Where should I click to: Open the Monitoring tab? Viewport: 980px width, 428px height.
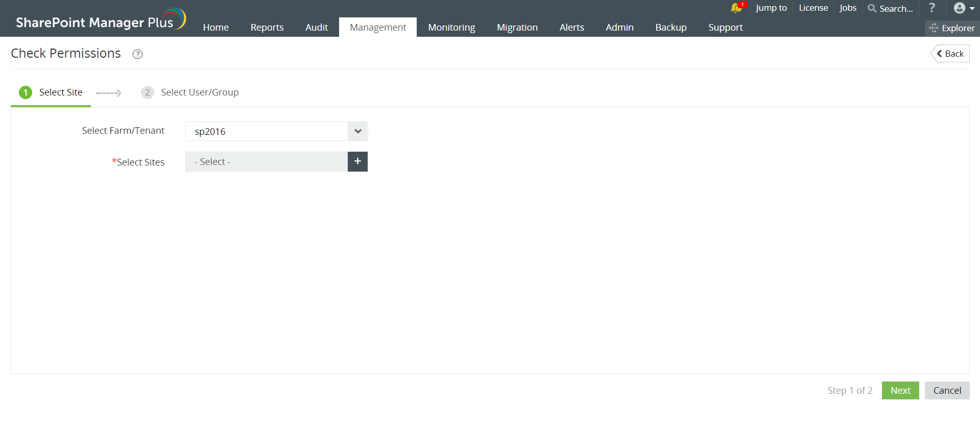(x=451, y=28)
